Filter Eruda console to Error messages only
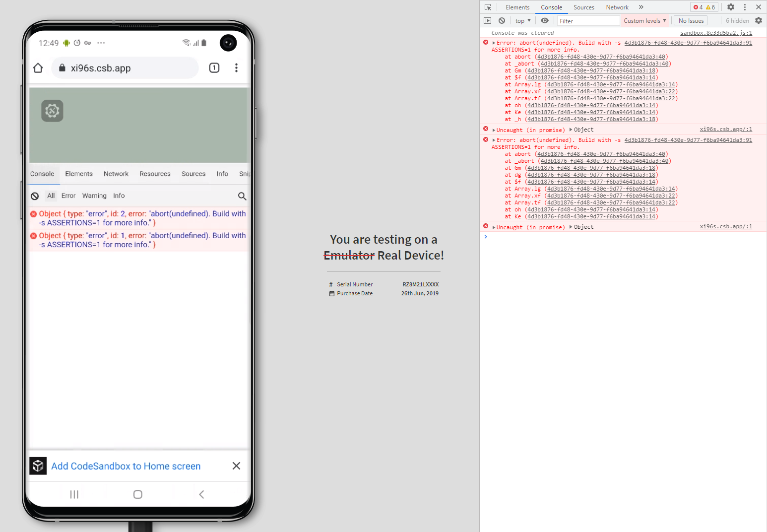This screenshot has width=767, height=532. tap(68, 196)
